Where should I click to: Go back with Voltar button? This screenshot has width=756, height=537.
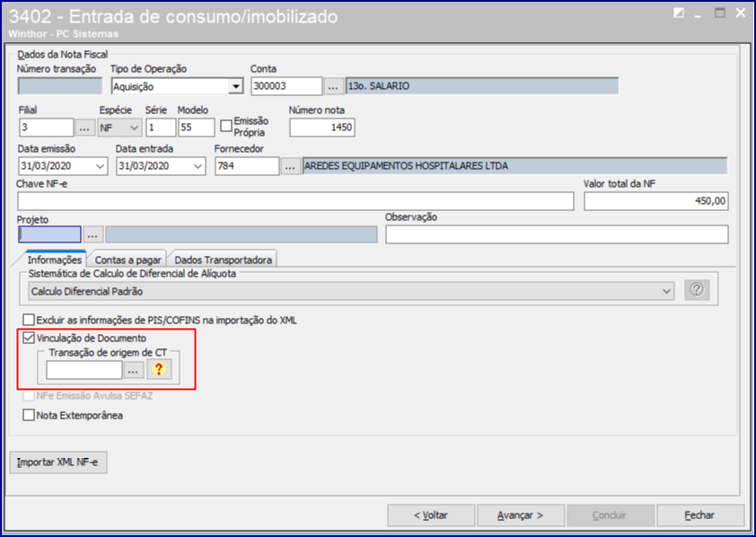tap(431, 515)
